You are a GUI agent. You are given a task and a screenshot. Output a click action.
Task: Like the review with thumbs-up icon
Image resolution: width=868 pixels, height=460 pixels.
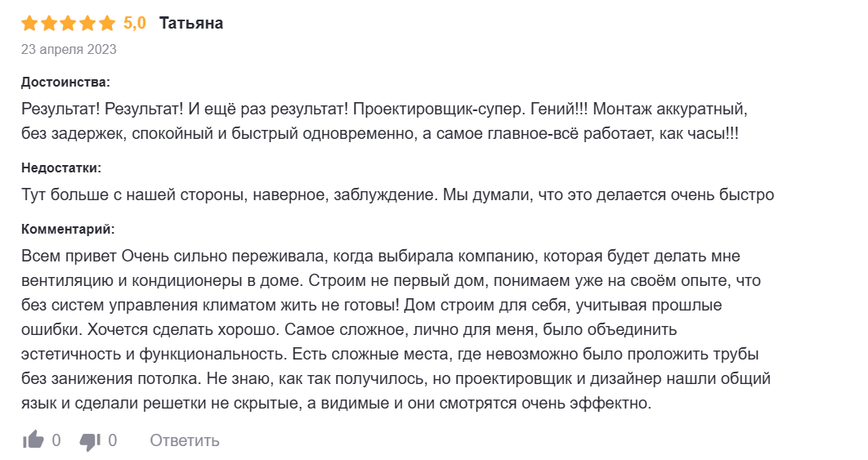coord(33,440)
